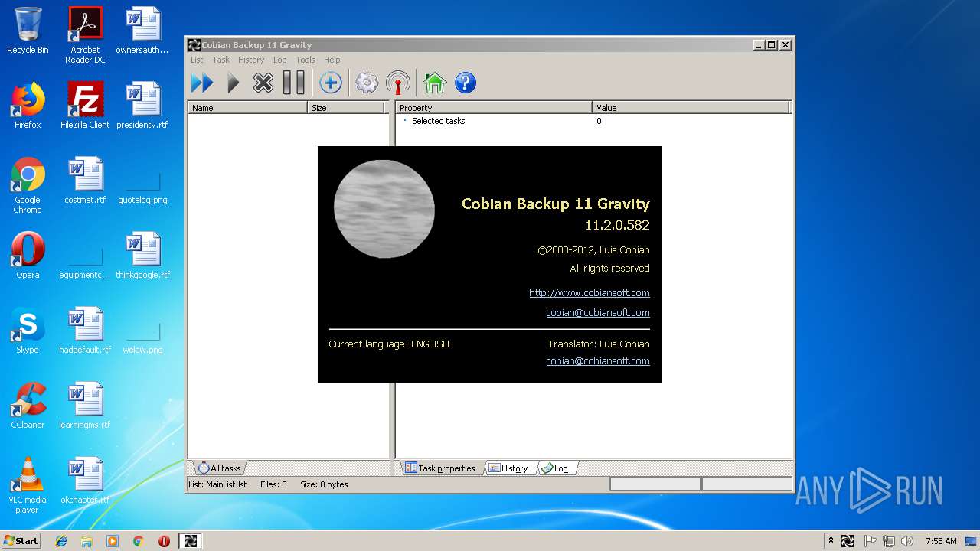Select the All tasks tab
Screen dimensions: 980x551
pos(219,468)
